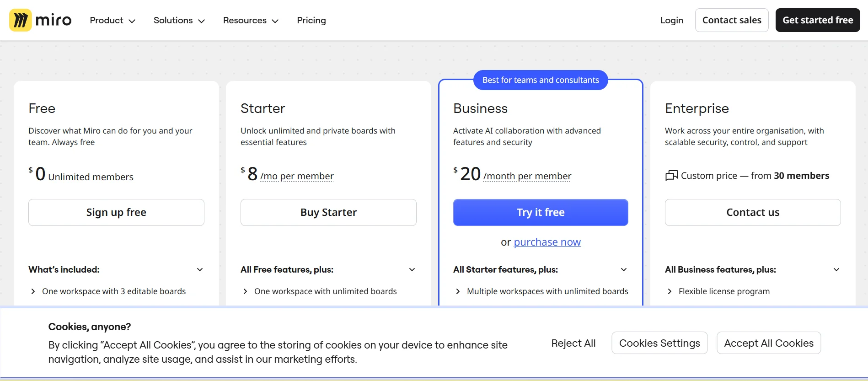This screenshot has height=381, width=868.
Task: Expand the 'One workspace with 3 editable boards' item
Action: point(33,291)
